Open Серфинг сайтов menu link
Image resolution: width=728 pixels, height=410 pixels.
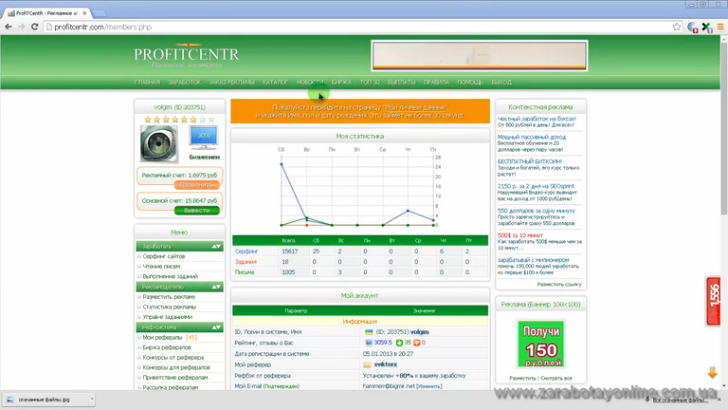click(x=163, y=256)
